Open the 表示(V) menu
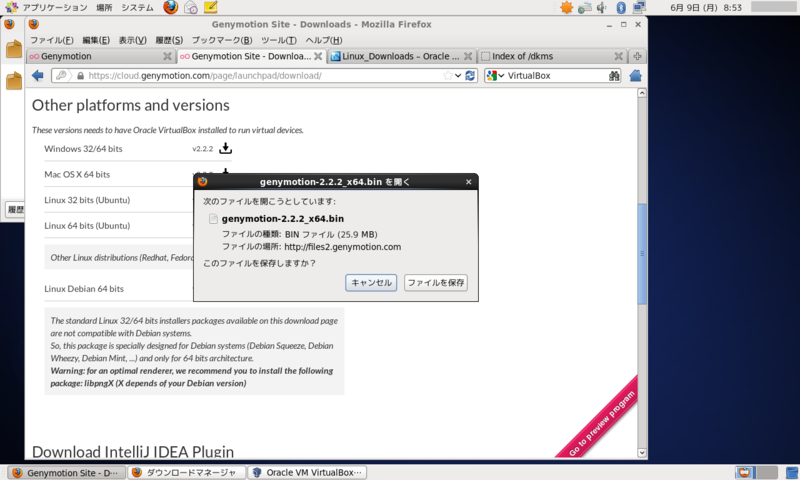This screenshot has width=800, height=480. (133, 40)
